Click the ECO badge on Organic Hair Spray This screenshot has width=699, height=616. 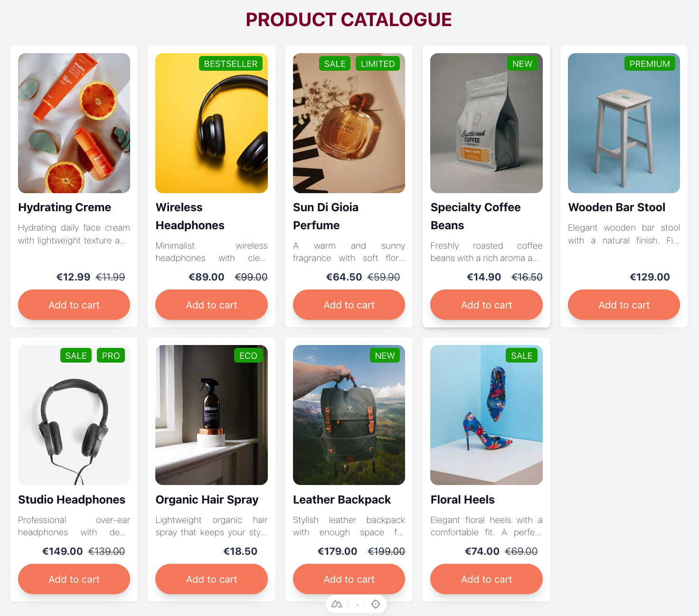248,355
